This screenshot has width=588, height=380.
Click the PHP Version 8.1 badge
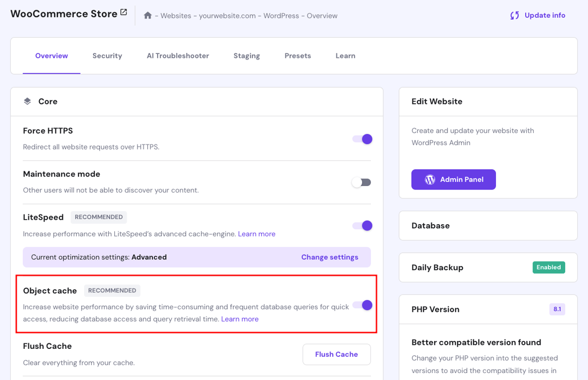pyautogui.click(x=557, y=309)
